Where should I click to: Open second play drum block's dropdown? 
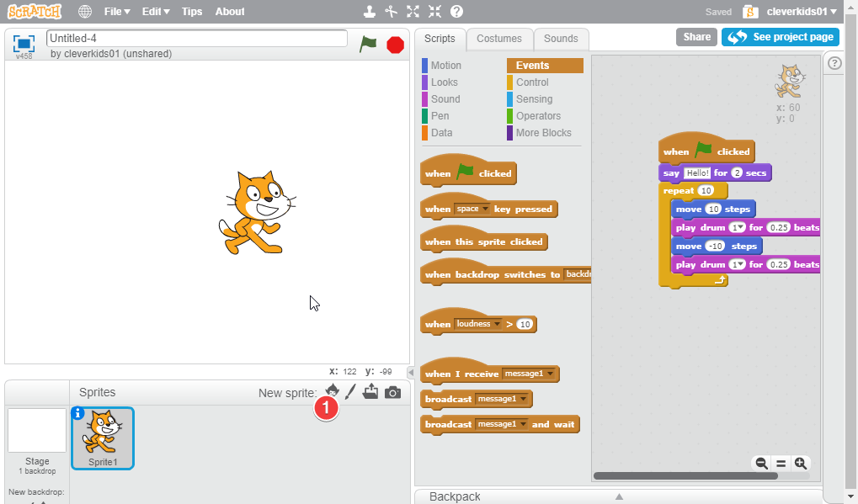737,264
